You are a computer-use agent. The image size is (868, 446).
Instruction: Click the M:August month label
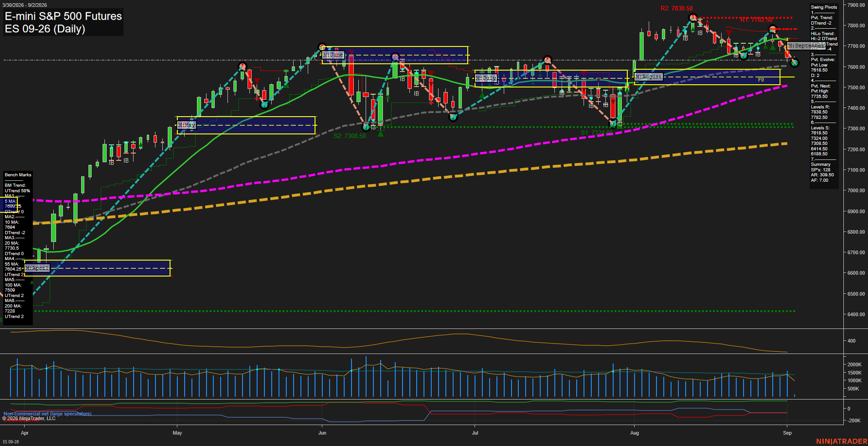(x=649, y=77)
